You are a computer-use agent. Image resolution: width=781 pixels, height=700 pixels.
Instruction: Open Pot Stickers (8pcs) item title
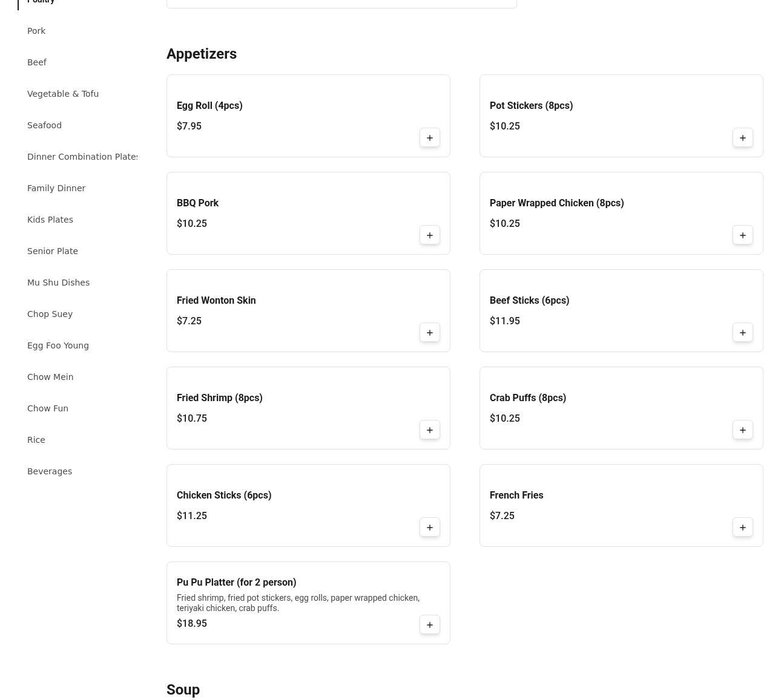(x=532, y=105)
